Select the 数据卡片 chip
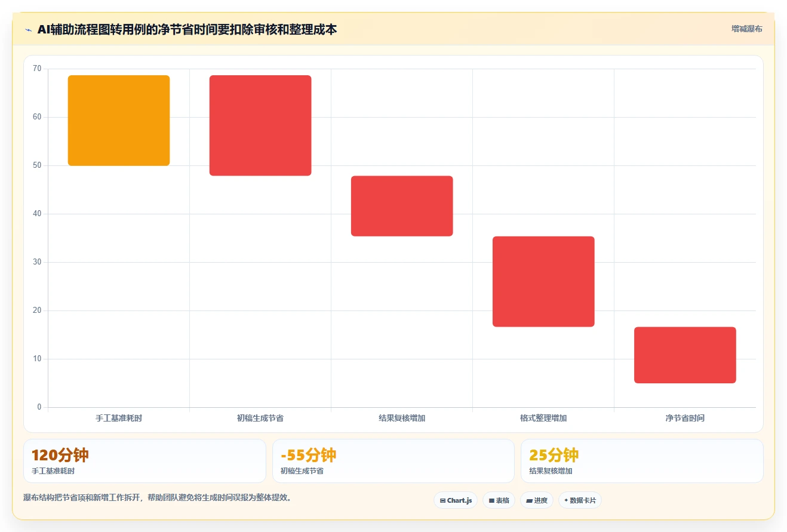 click(x=580, y=500)
